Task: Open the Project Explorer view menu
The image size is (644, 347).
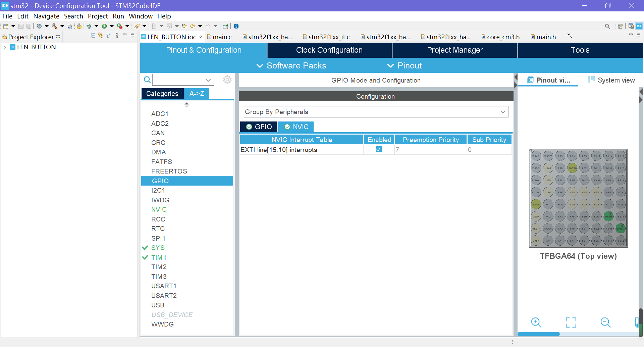Action: (117, 36)
